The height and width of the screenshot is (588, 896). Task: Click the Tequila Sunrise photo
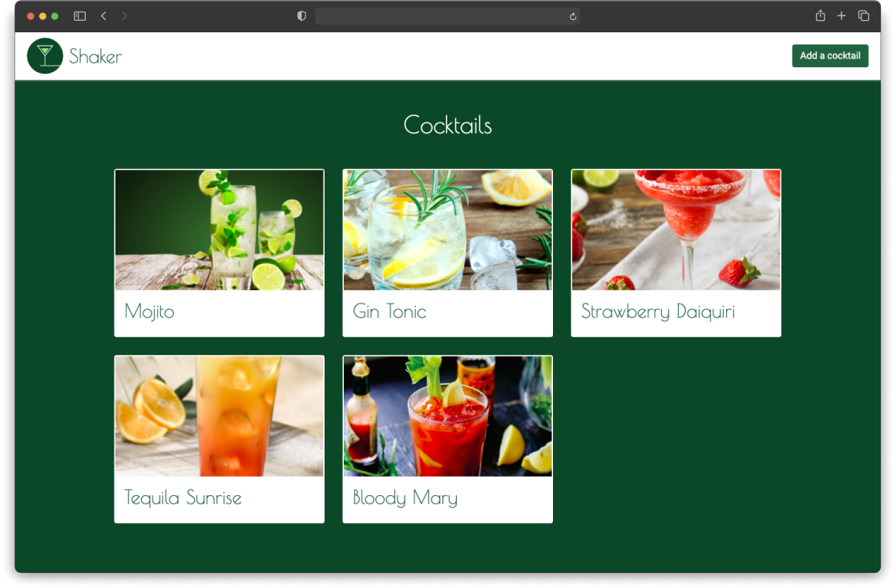(219, 416)
